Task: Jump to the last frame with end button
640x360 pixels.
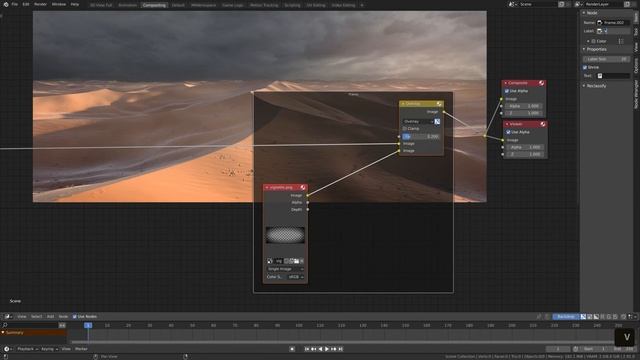Action: (340, 349)
